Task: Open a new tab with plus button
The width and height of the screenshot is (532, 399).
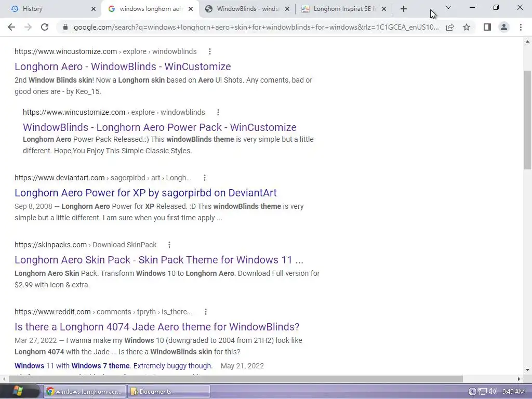Action: point(403,9)
